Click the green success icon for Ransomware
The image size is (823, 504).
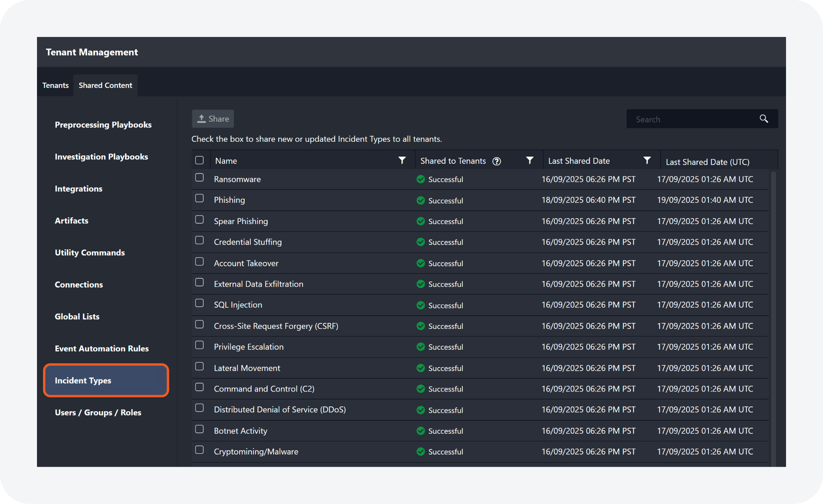[421, 179]
